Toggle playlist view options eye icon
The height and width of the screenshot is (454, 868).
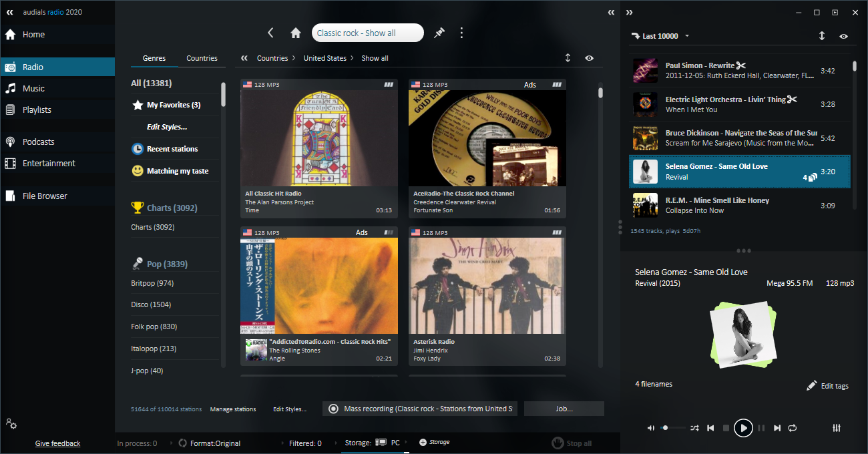click(844, 36)
